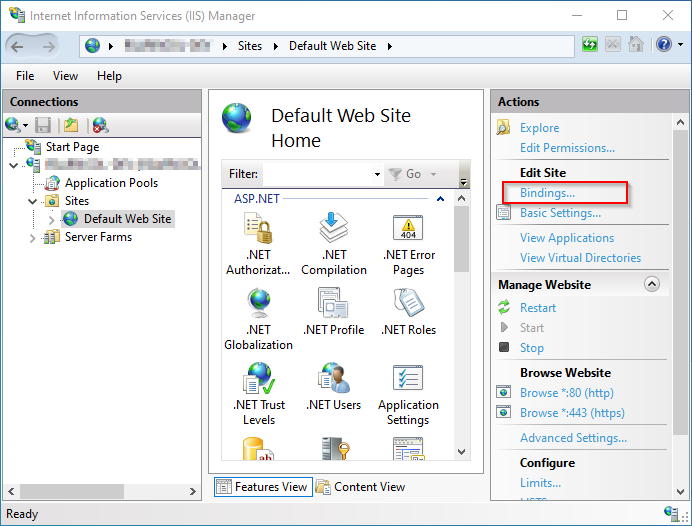Click the Help question mark icon
The image size is (692, 526).
click(x=664, y=44)
